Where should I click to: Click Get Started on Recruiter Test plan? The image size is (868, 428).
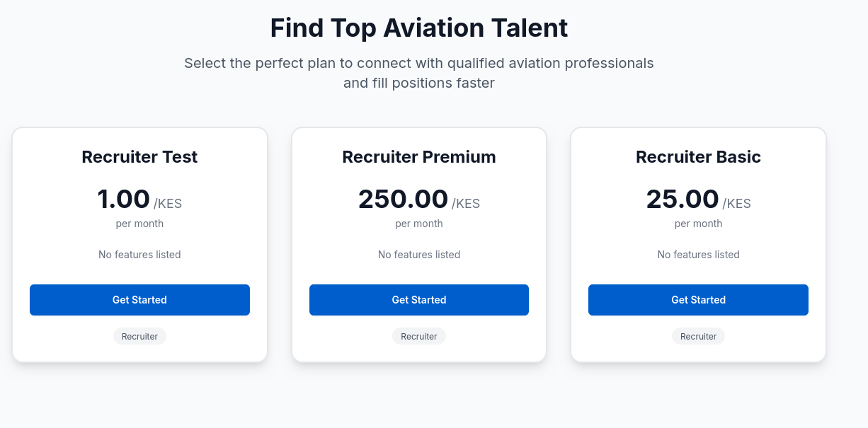(139, 299)
